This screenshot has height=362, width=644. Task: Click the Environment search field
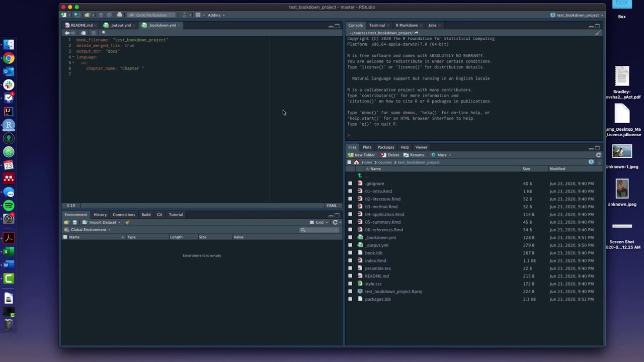(x=319, y=230)
